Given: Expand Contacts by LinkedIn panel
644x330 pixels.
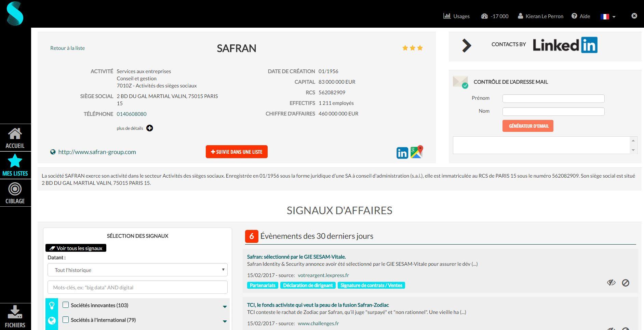Looking at the screenshot, I should point(467,45).
